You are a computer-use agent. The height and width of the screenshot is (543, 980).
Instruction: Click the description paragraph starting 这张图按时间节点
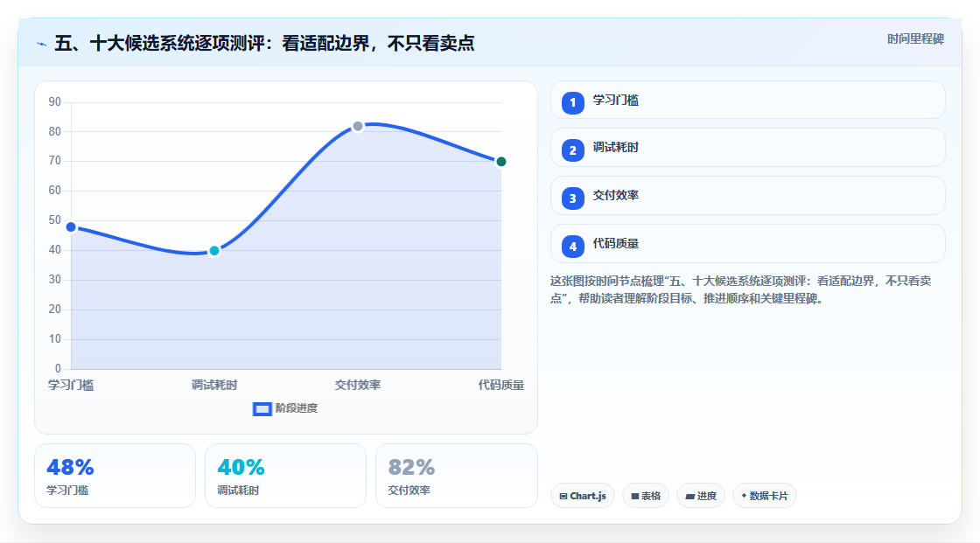click(740, 289)
